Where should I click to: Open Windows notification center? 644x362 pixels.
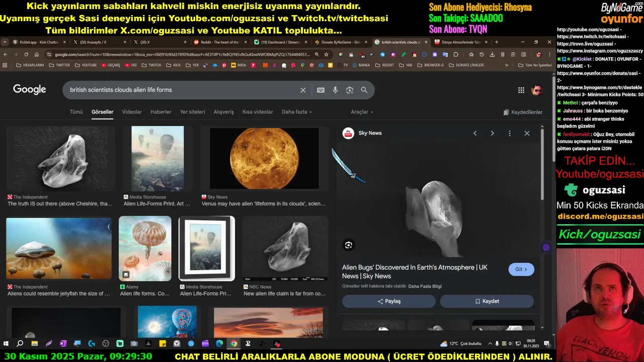coord(547,344)
